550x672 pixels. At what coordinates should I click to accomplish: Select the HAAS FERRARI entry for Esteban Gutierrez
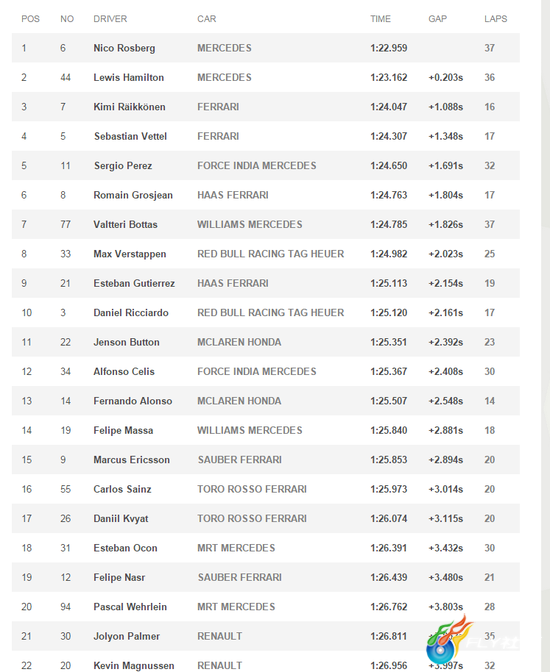click(x=233, y=283)
